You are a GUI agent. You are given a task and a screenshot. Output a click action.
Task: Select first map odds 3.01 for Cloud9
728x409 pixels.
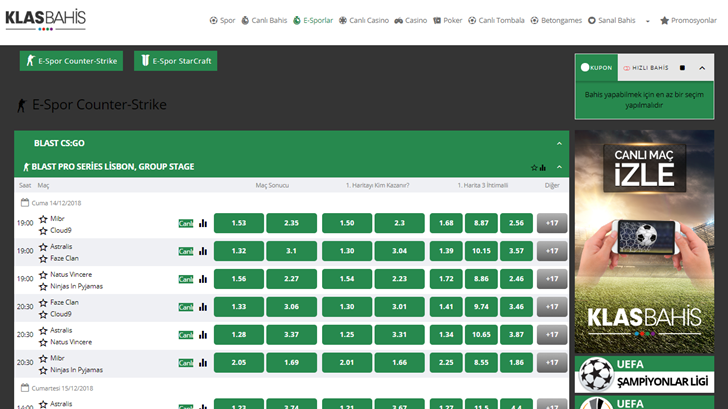tap(399, 306)
